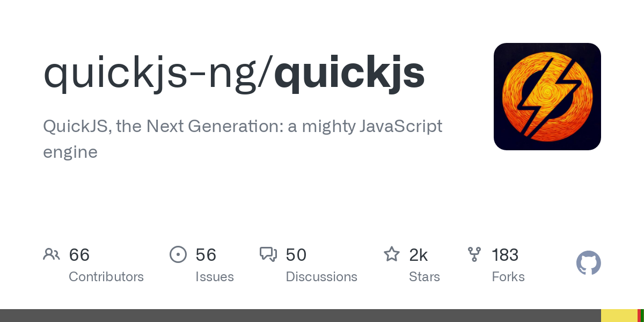Click the Discussions speech bubbles icon

(x=268, y=254)
